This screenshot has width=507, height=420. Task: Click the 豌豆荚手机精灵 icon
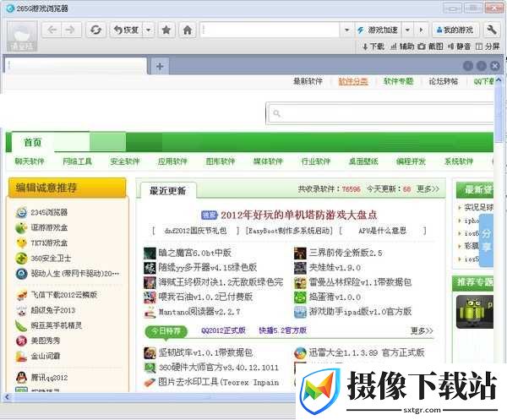[x=21, y=325]
